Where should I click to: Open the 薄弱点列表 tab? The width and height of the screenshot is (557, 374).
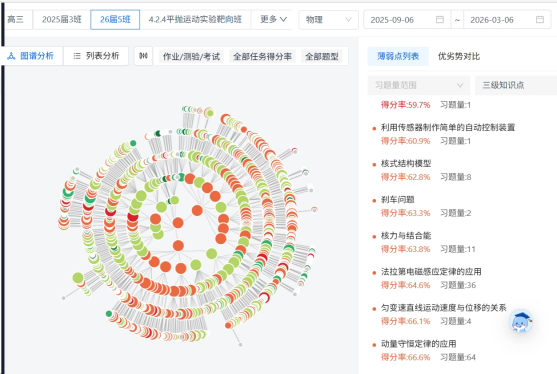point(398,56)
